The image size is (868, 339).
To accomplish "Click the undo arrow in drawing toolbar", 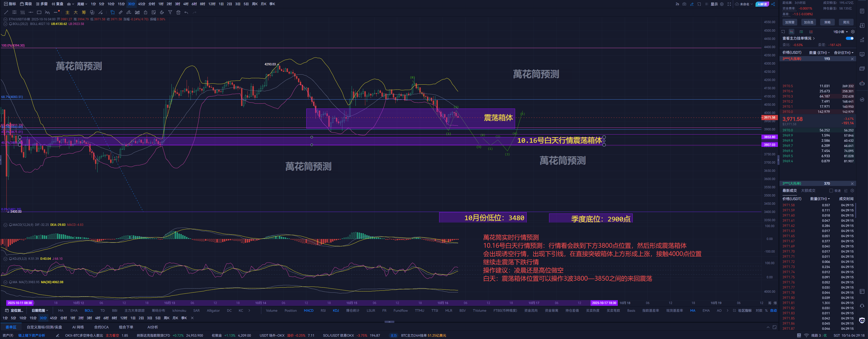I will tap(186, 12).
